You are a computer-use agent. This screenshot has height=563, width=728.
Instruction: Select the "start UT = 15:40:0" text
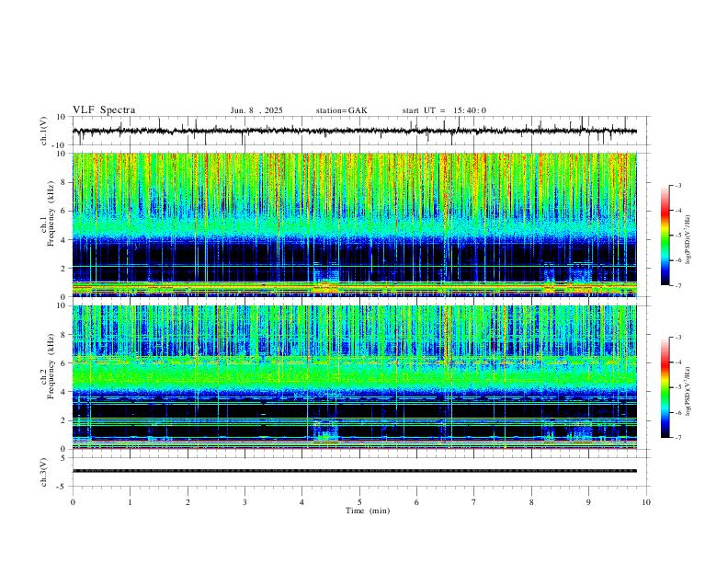coord(444,110)
